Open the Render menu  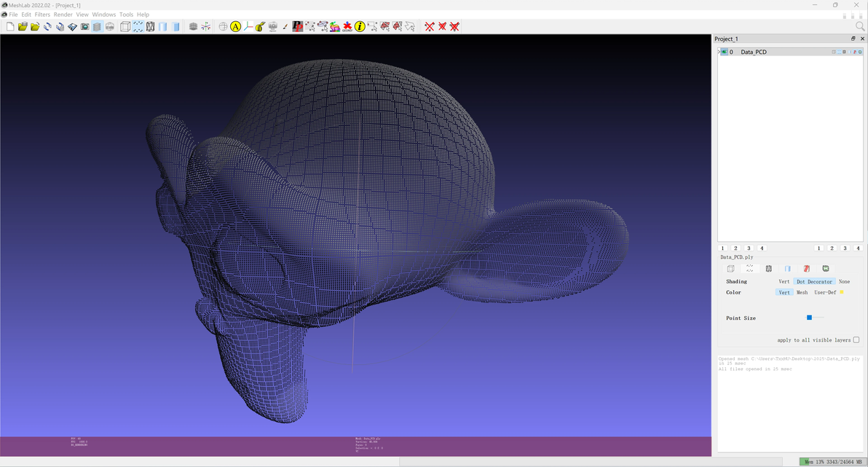click(63, 15)
